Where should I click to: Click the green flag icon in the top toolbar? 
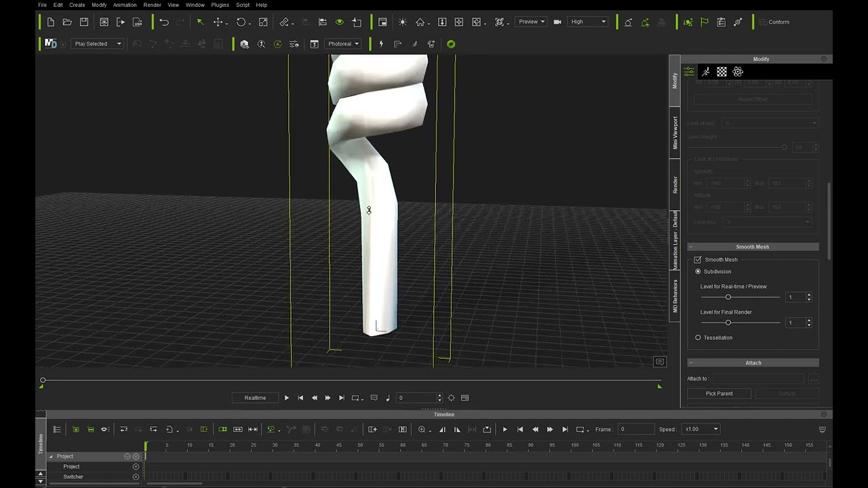tap(705, 22)
